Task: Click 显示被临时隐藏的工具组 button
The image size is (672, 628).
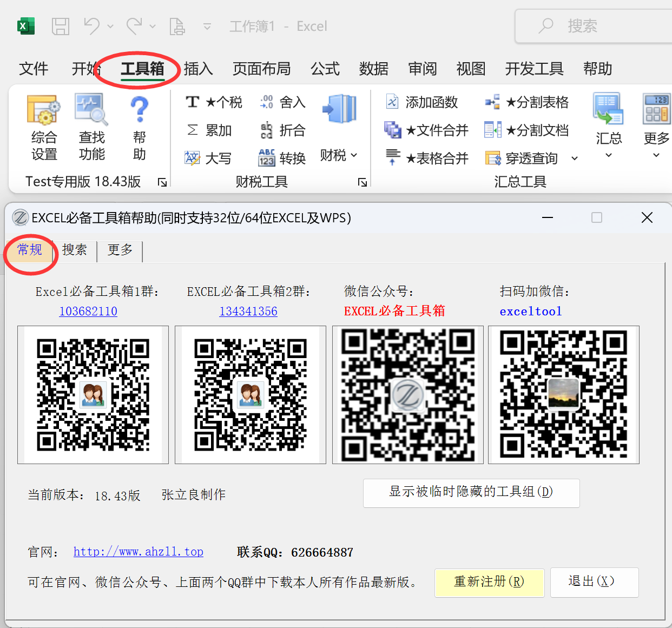Action: [471, 493]
